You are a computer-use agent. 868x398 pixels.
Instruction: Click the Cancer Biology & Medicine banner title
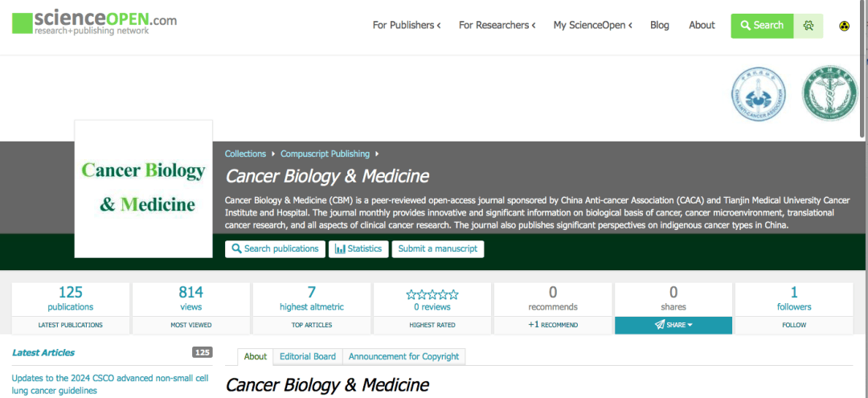coord(327,176)
